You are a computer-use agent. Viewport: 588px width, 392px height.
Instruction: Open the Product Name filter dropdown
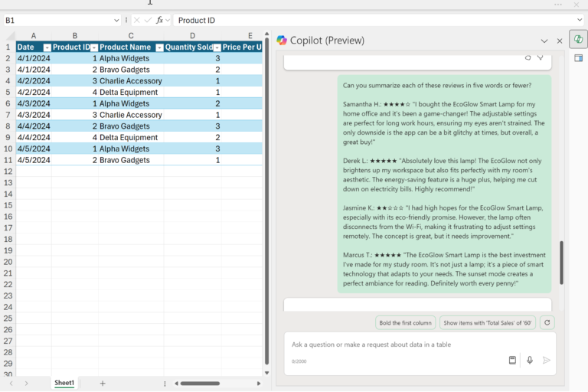coord(159,47)
